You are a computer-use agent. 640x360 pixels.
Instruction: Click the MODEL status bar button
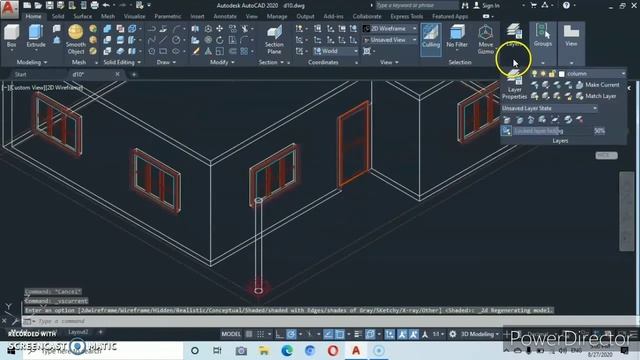pyautogui.click(x=231, y=334)
